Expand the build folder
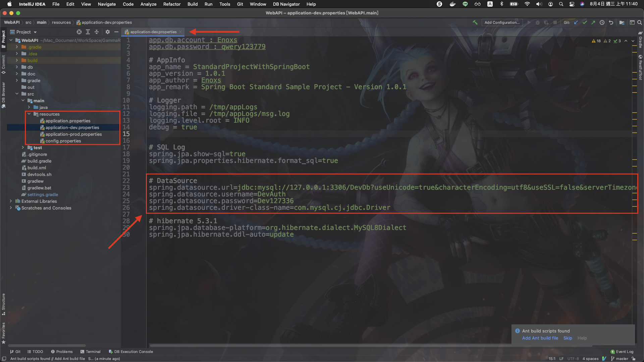The width and height of the screenshot is (644, 362). [x=17, y=60]
